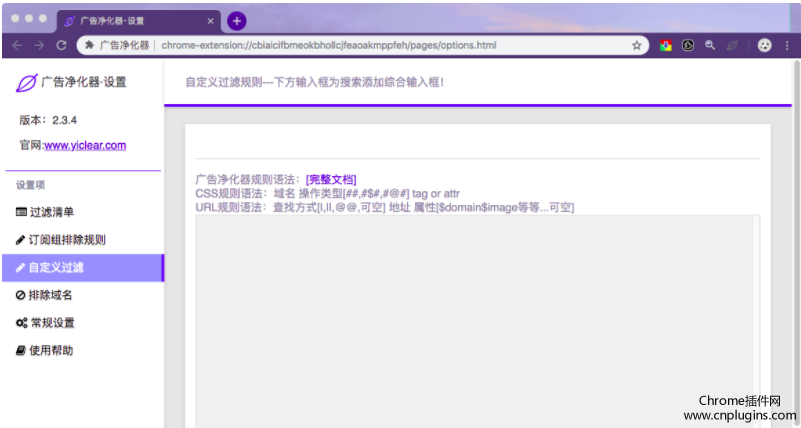Viewport: 801px width, 428px height.
Task: Open the 完整文档 documentation link
Action: (330, 179)
